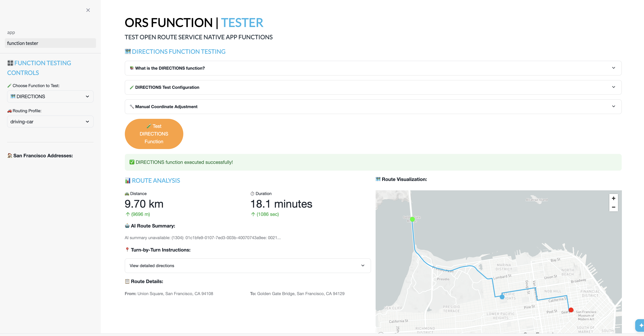Select function tester in the sidebar
Image resolution: width=644 pixels, height=336 pixels.
click(50, 43)
